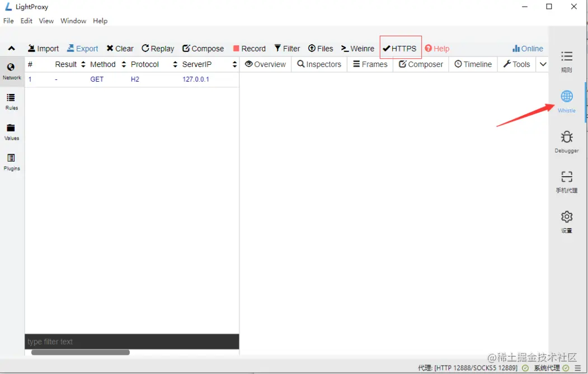Image resolution: width=588 pixels, height=374 pixels.
Task: Open the Values panel
Action: tap(12, 132)
